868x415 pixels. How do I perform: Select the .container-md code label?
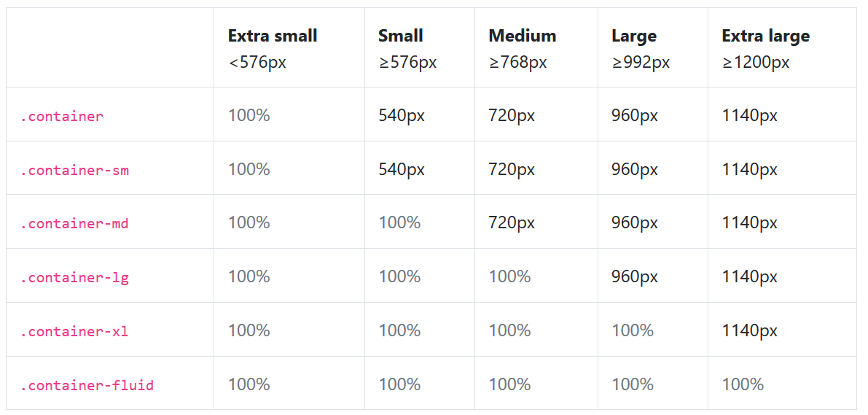click(x=74, y=223)
